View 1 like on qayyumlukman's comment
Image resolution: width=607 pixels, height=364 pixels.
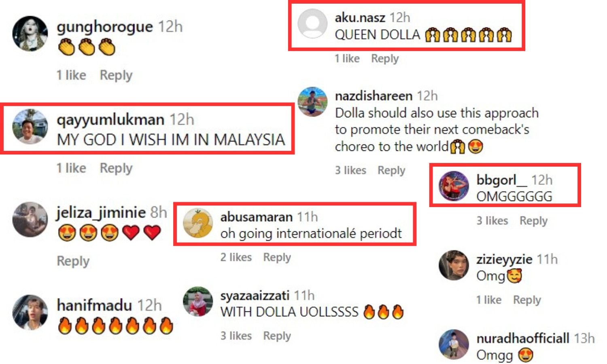point(71,168)
